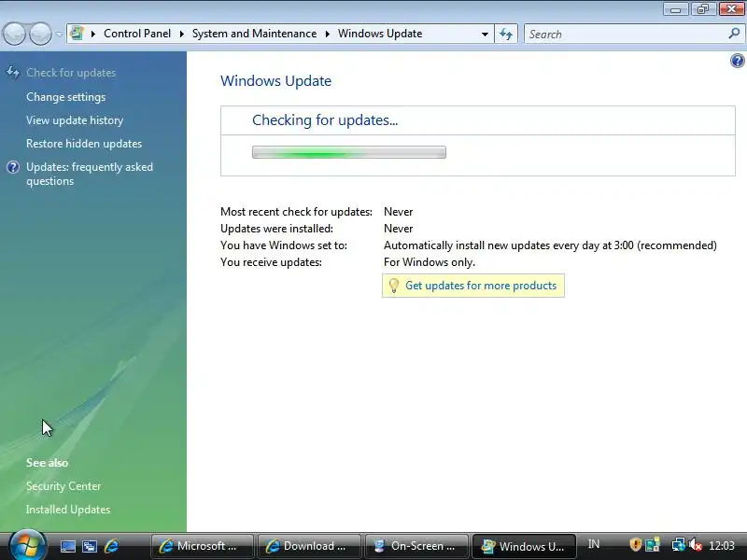The height and width of the screenshot is (560, 747).
Task: Select the Windows Update taskbar button
Action: click(524, 546)
